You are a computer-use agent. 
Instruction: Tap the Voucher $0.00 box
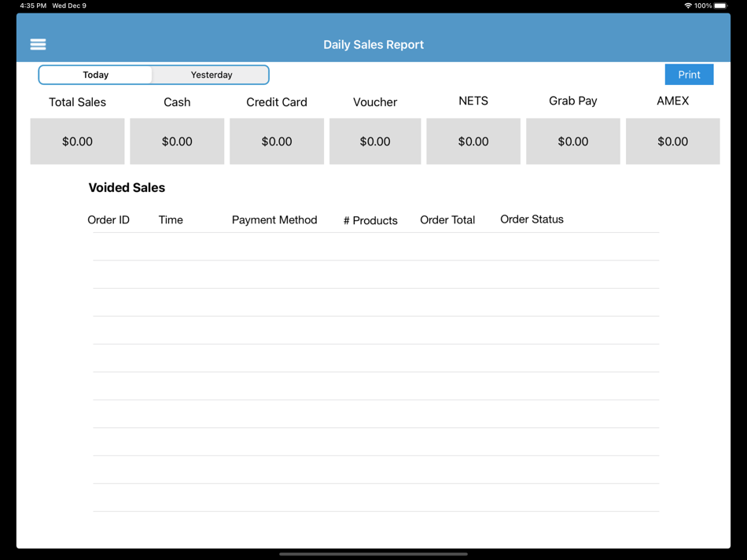click(x=375, y=142)
